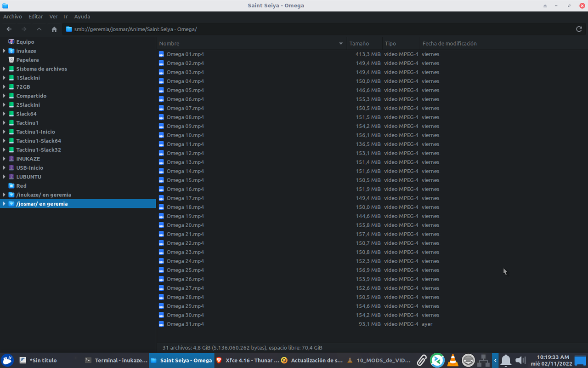Click the ayer date cell
Screen dimensions: 588x368
(x=427, y=324)
